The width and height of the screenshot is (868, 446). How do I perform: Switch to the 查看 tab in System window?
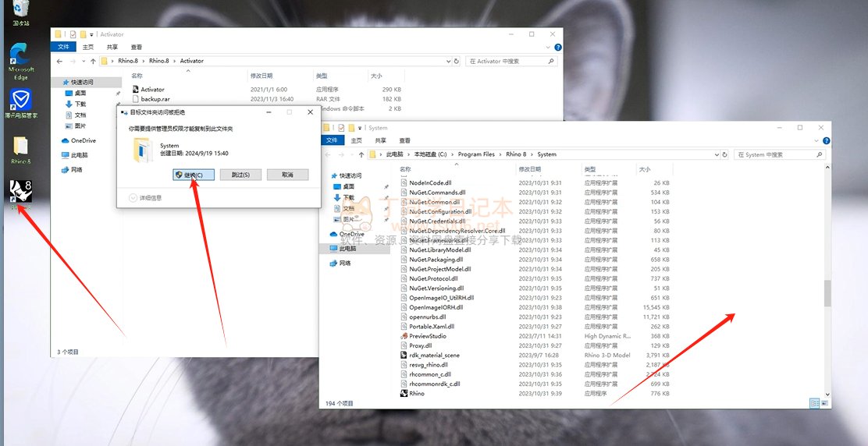(x=404, y=140)
